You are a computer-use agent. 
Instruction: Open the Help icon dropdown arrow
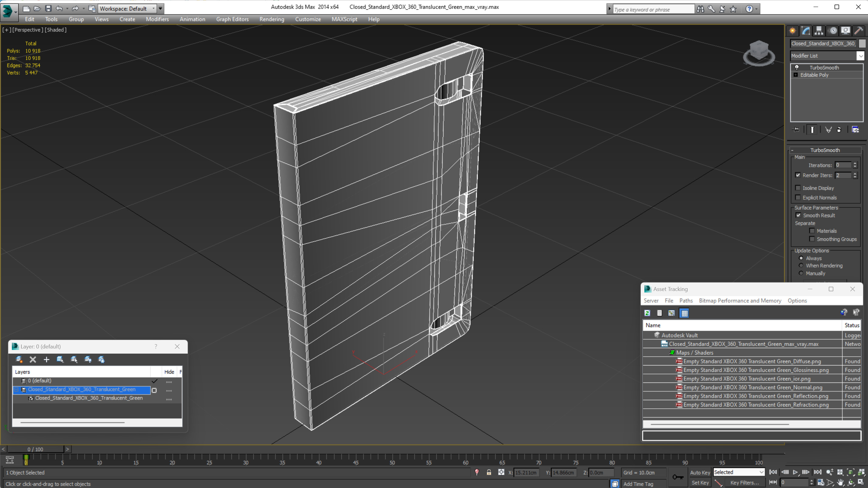(x=756, y=9)
